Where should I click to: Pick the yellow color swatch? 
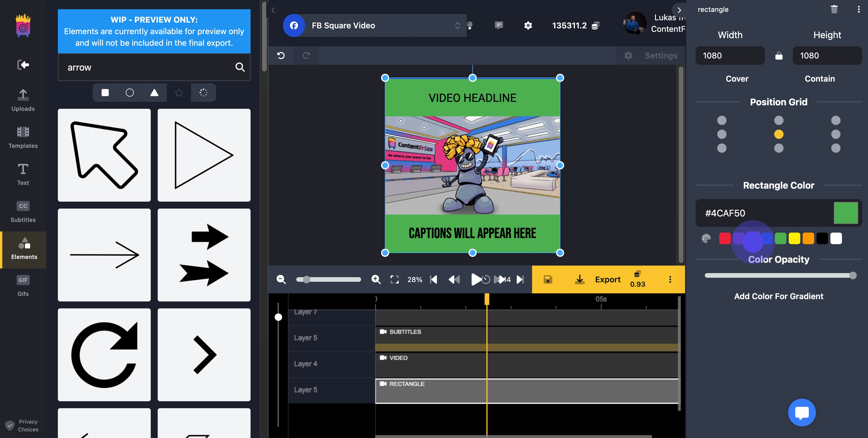click(x=794, y=239)
